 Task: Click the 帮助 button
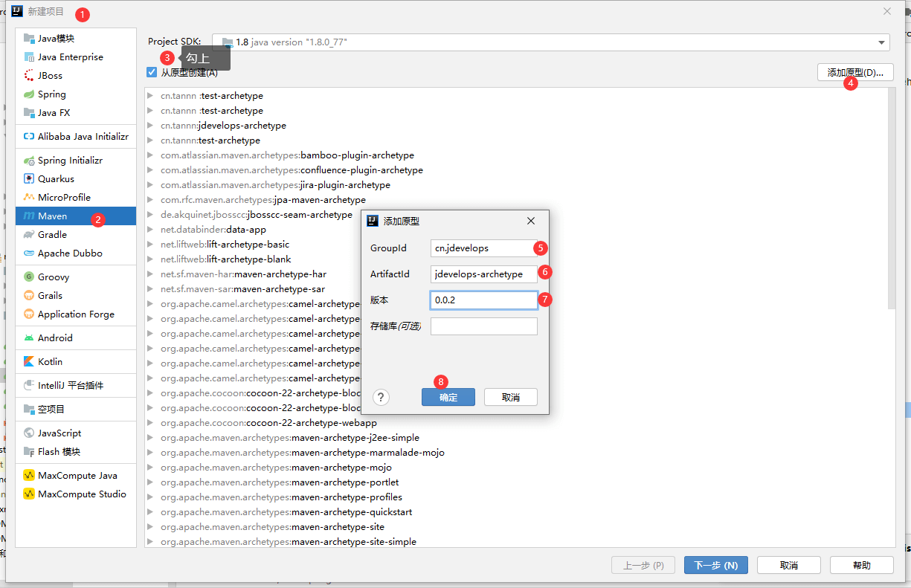[861, 565]
